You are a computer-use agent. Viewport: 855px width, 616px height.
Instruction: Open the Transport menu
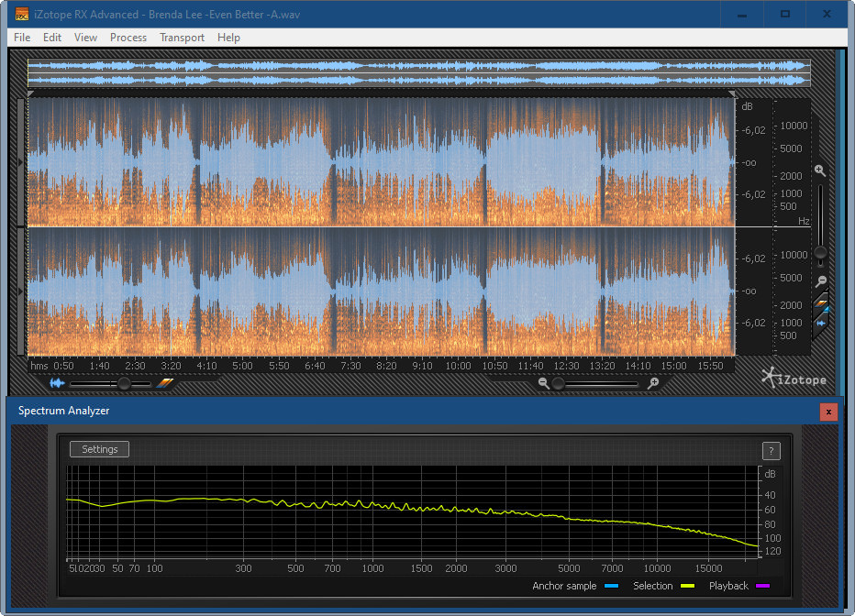(x=182, y=38)
